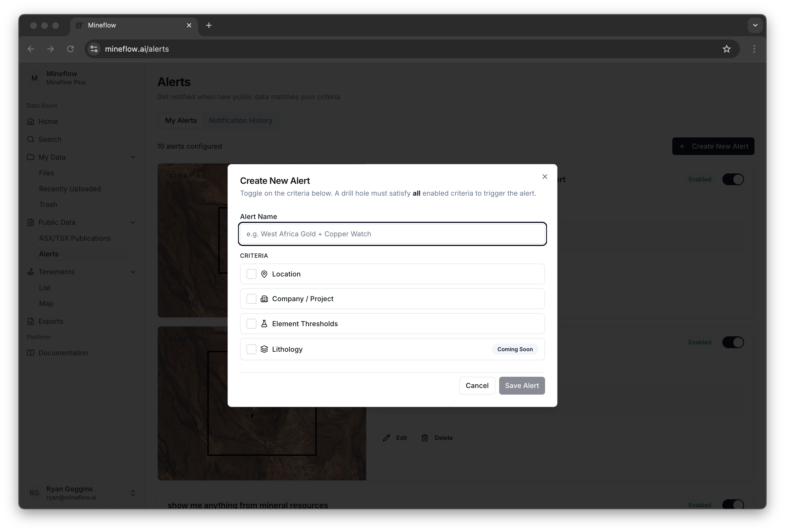Click the Location pin icon in criteria
The height and width of the screenshot is (532, 785).
(x=264, y=274)
